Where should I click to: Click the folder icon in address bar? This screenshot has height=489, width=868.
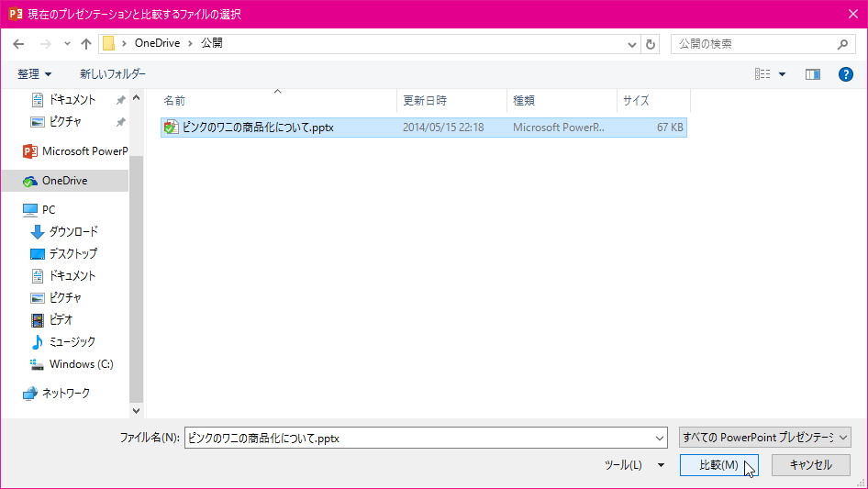click(x=109, y=43)
